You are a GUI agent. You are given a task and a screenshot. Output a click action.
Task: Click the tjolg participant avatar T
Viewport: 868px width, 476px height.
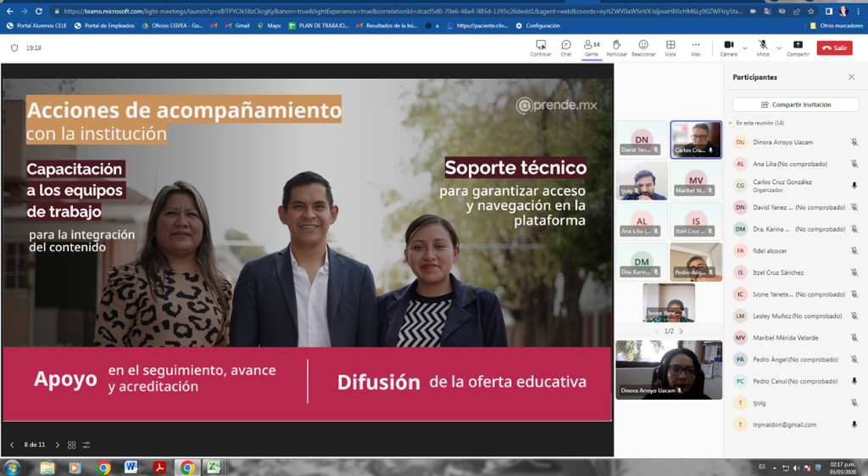(740, 403)
